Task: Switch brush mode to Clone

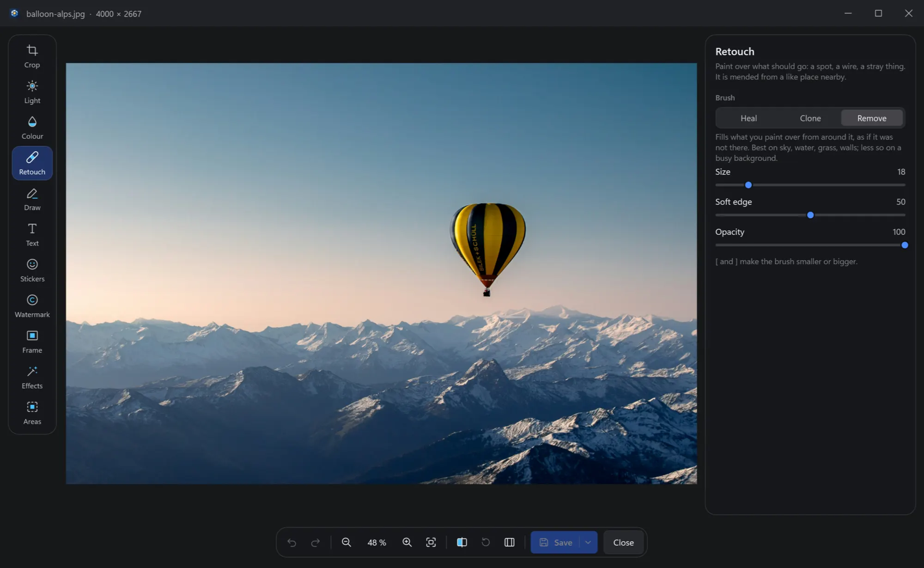Action: coord(810,118)
